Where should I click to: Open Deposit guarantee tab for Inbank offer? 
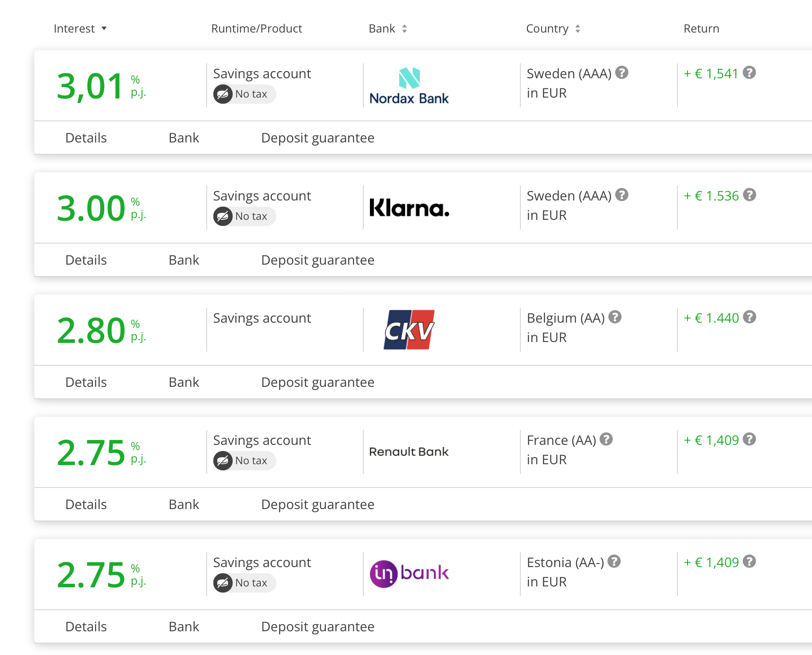[318, 627]
